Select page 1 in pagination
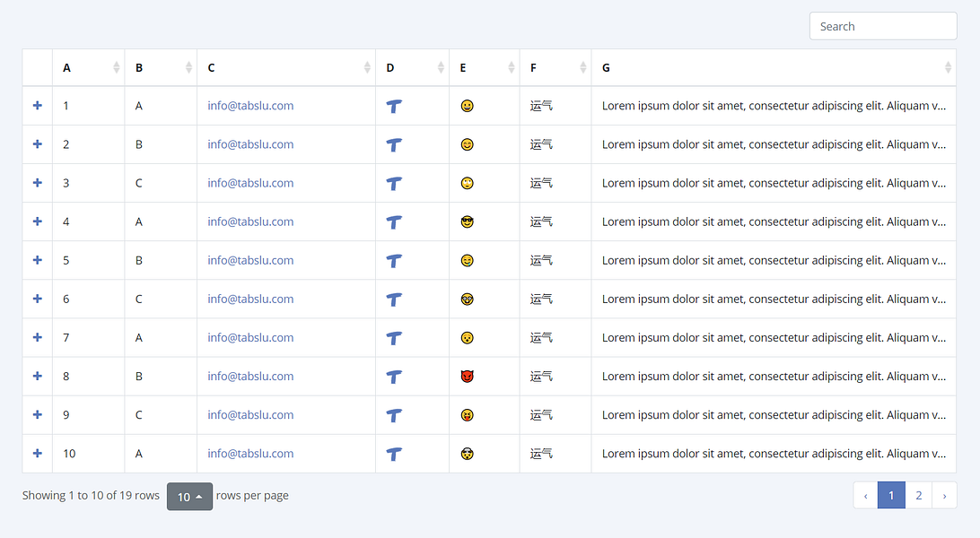Screen dimensions: 980x538 click(891, 496)
